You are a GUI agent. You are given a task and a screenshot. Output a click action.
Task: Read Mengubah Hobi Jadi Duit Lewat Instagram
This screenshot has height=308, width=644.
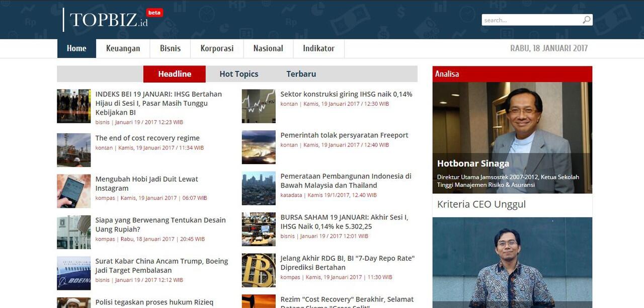pyautogui.click(x=147, y=184)
